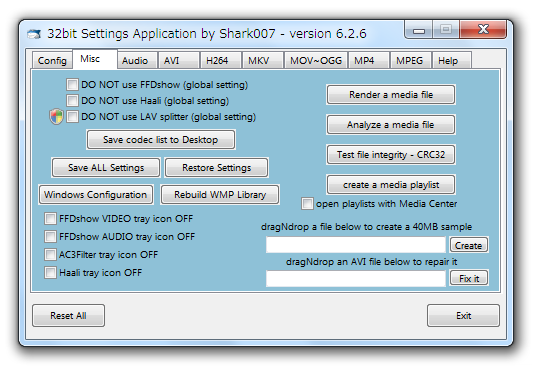Go to the AVI tab
Screen dimensions: 536x368
coord(178,60)
